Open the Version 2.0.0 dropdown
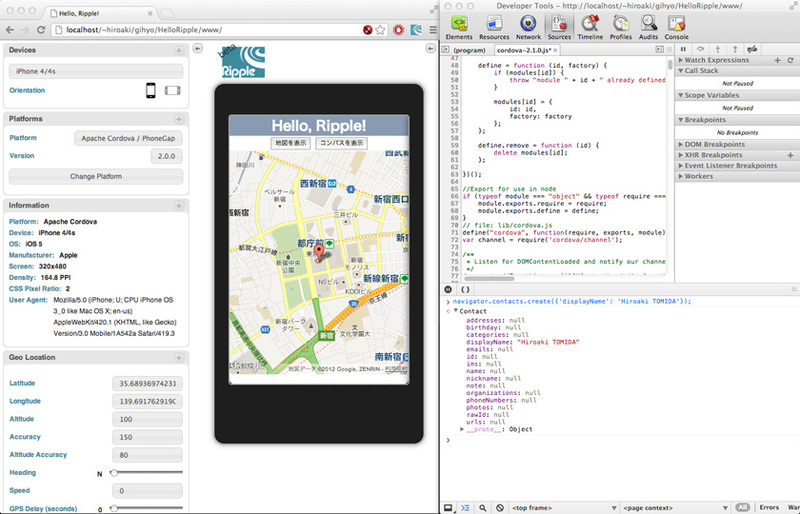The height and width of the screenshot is (514, 800). (166, 156)
